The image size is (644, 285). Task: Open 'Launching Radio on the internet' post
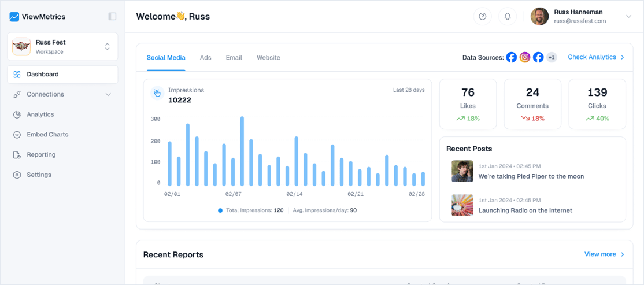tap(525, 210)
